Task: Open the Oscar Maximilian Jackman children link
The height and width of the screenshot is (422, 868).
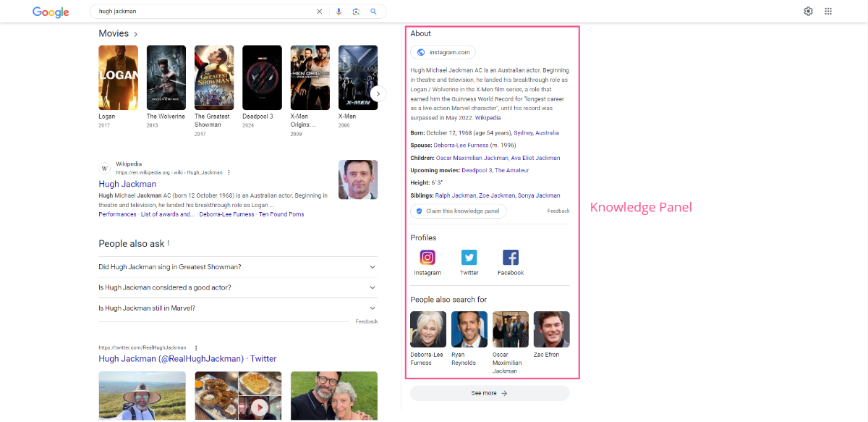Action: click(472, 158)
